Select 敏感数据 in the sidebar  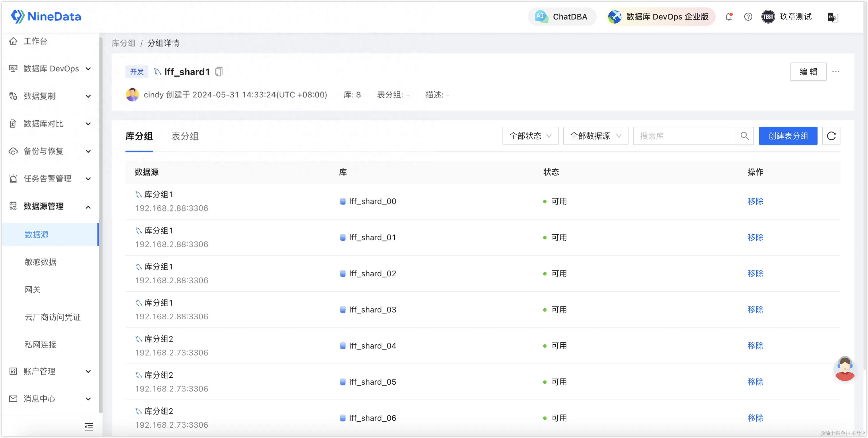tap(40, 262)
